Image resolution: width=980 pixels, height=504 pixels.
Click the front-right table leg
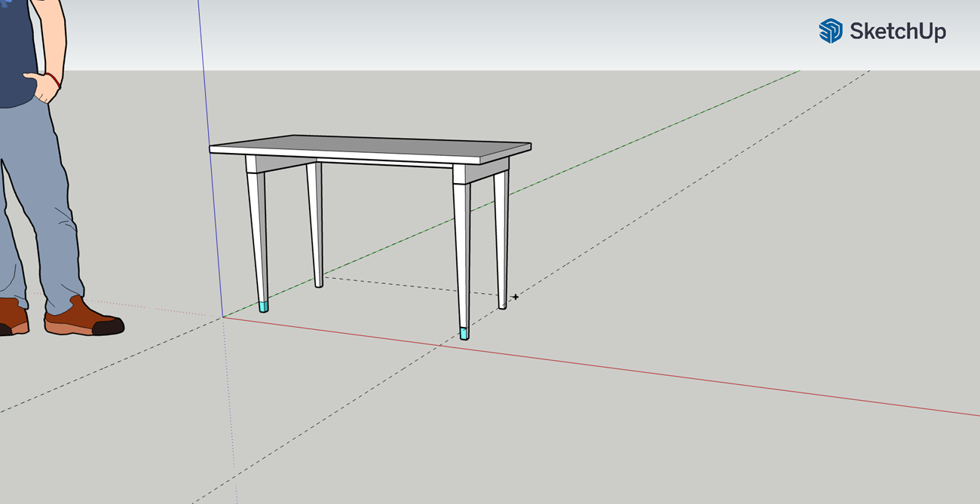[x=460, y=256]
